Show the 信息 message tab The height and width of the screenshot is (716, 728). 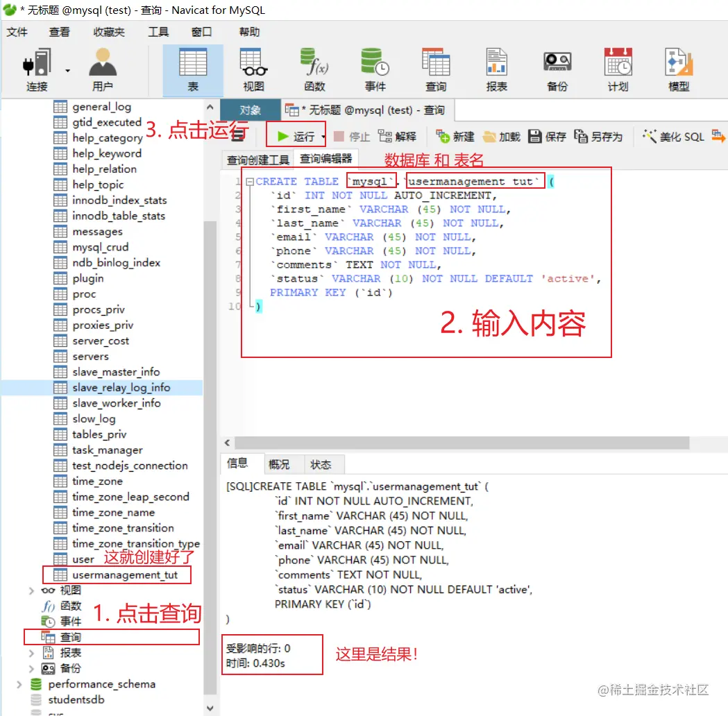tap(237, 463)
